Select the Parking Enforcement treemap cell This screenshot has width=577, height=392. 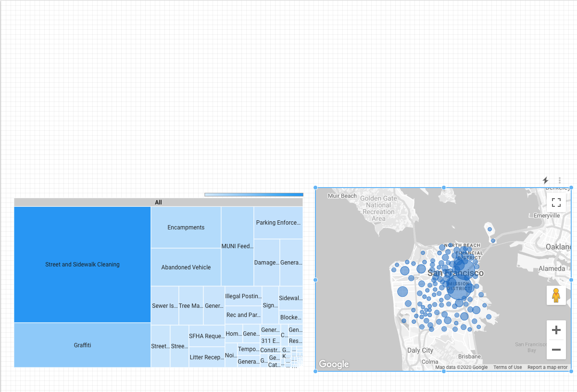click(x=278, y=223)
